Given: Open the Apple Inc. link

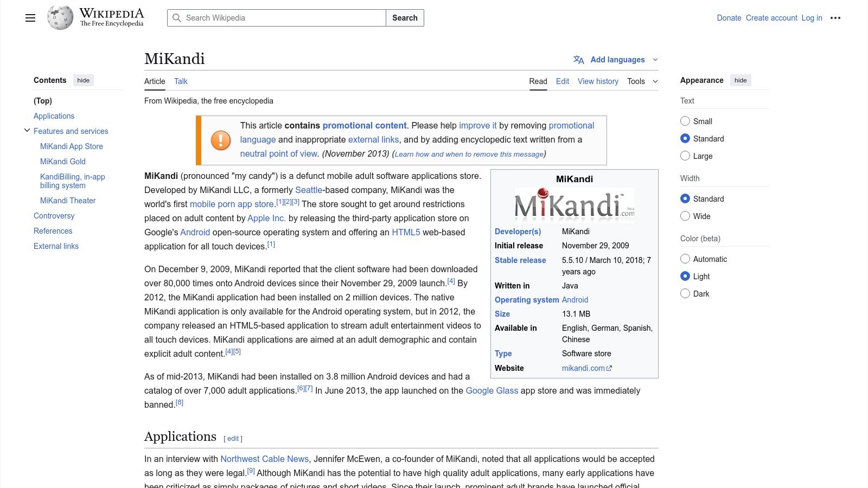Looking at the screenshot, I should click(x=266, y=218).
